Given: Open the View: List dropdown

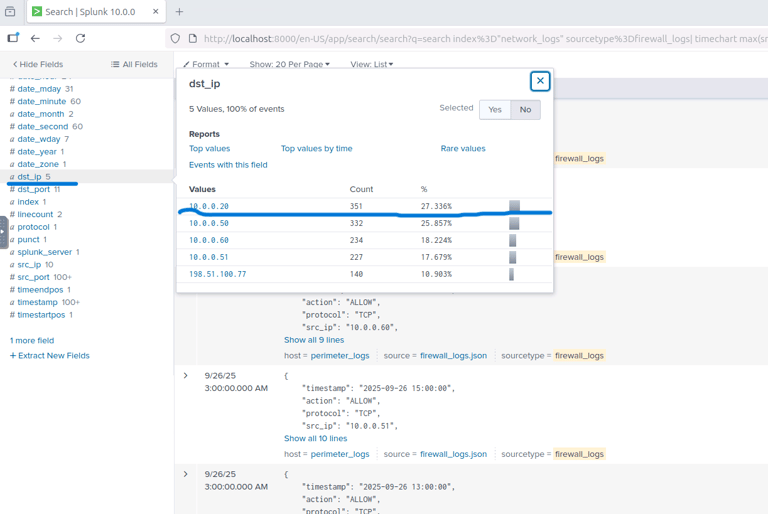Looking at the screenshot, I should (372, 64).
